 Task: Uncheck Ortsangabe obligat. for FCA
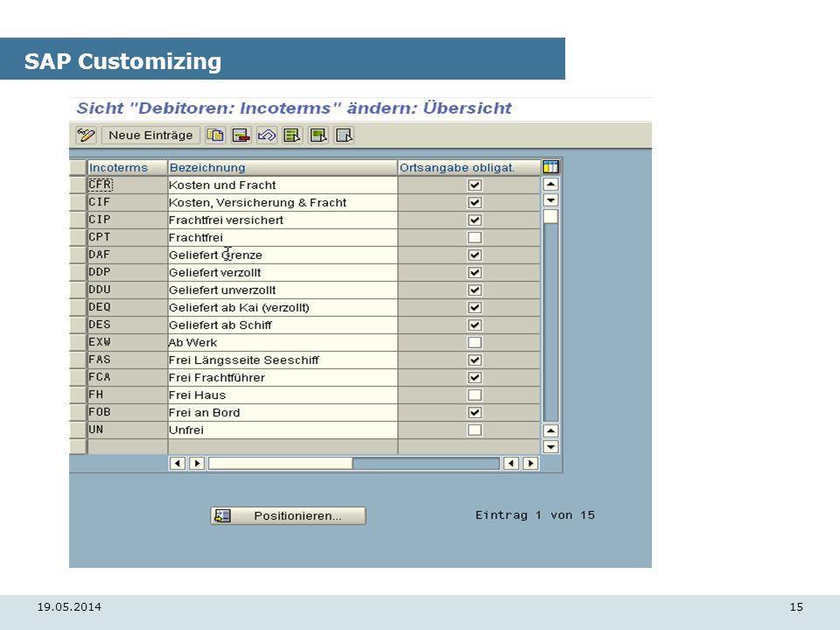pyautogui.click(x=474, y=377)
